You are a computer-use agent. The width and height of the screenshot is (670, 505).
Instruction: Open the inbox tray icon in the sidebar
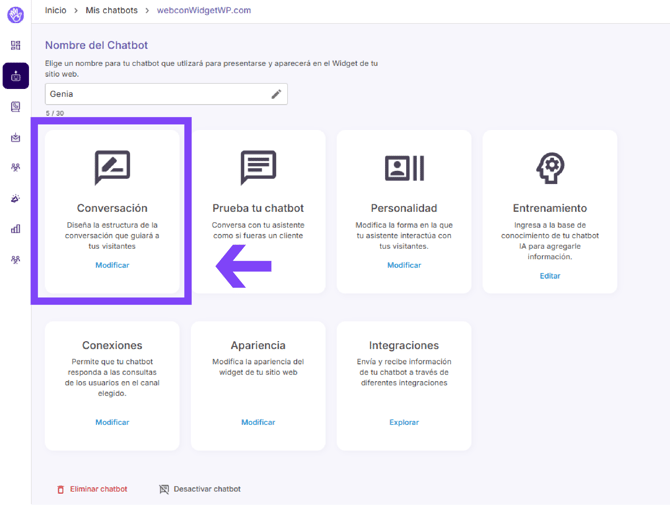[15, 138]
